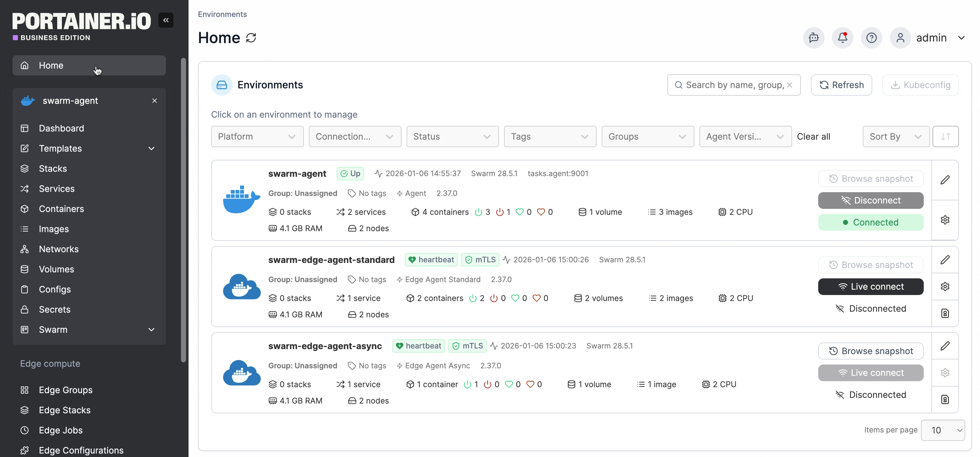
Task: Click Clear all filters link
Action: pos(813,137)
